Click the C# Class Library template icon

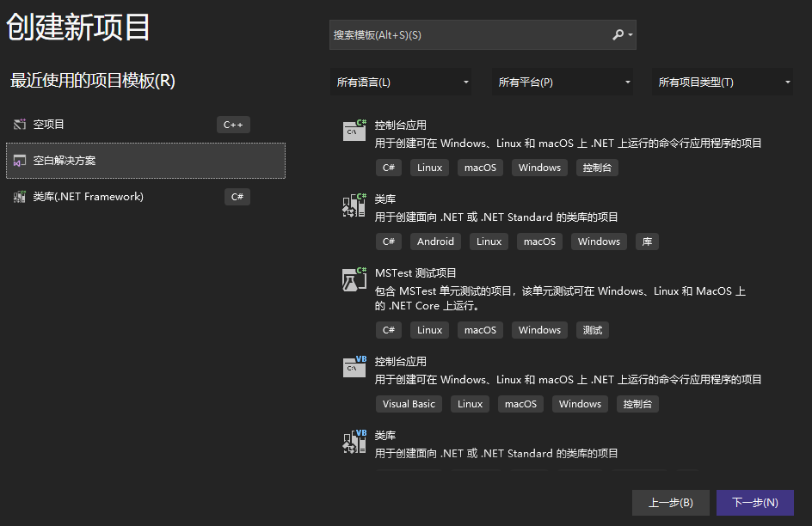coord(354,205)
